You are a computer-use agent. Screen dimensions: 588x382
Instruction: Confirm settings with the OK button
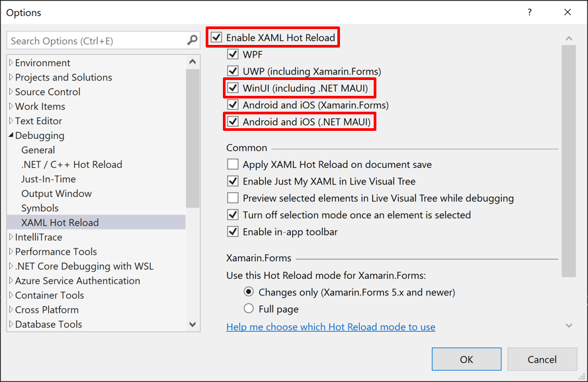coord(466,358)
